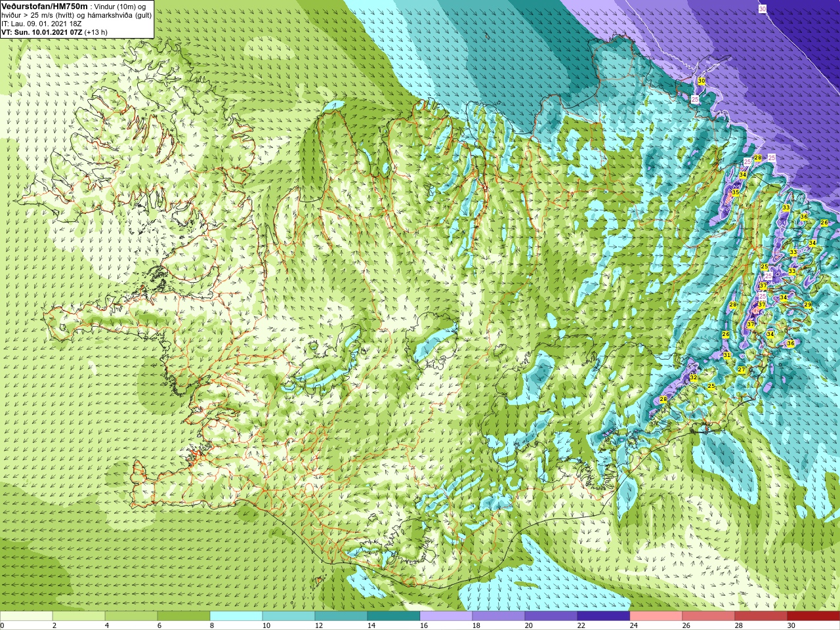The image size is (840, 630).
Task: Click the legend tick number 8
Action: [213, 625]
